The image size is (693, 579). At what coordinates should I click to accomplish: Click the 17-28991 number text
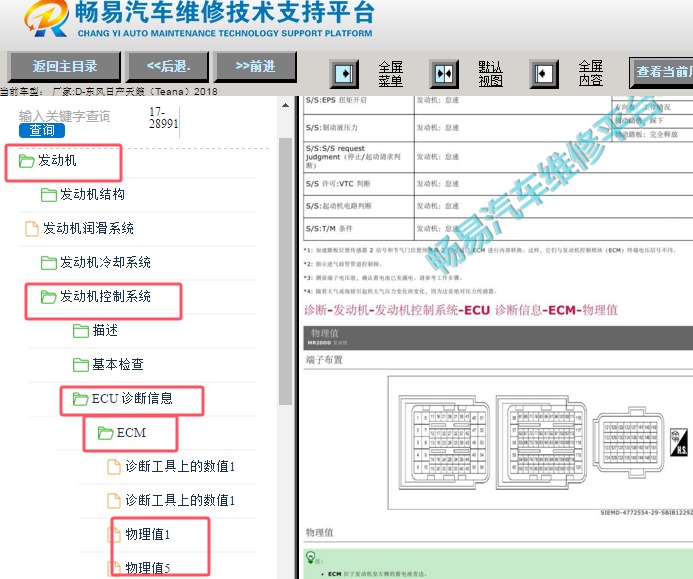164,118
